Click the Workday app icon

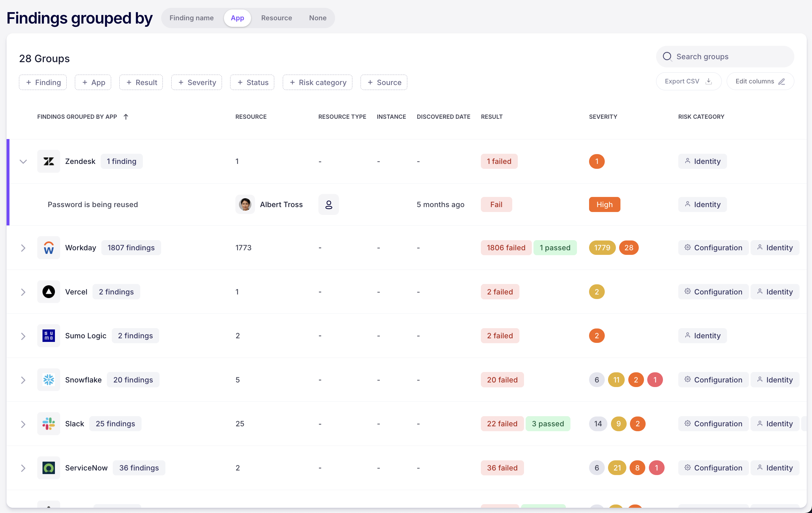49,248
